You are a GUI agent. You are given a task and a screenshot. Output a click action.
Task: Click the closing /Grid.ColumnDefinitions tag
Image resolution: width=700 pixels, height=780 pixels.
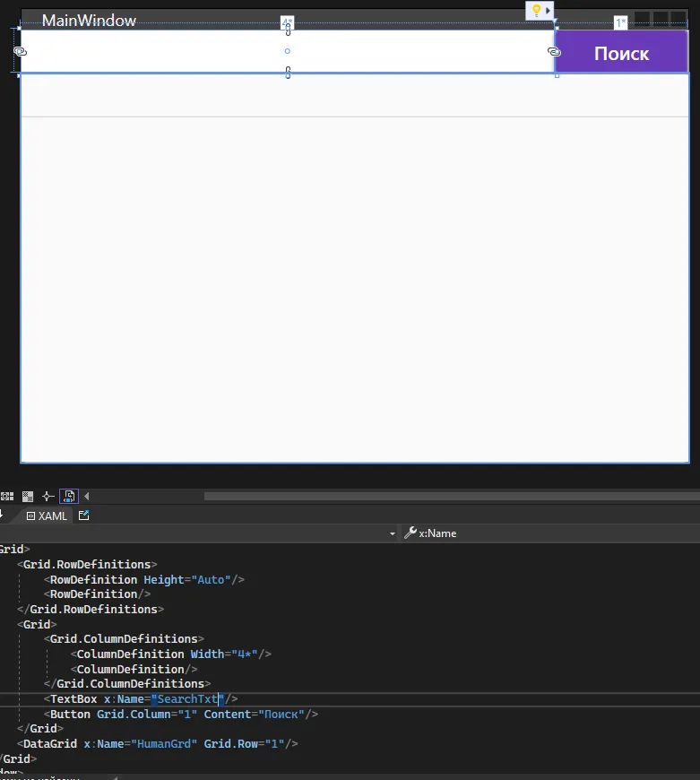point(127,683)
